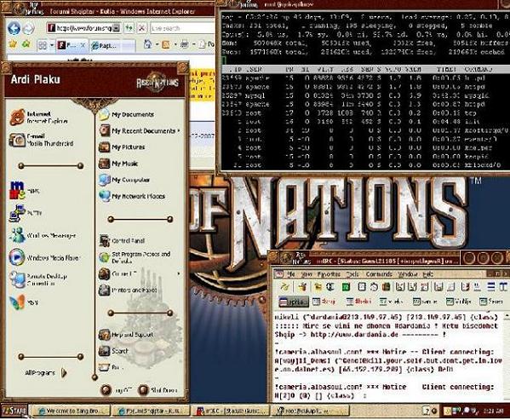The image size is (510, 420).
Task: Open the Feeds dropdown arrow
Action: coord(175,44)
